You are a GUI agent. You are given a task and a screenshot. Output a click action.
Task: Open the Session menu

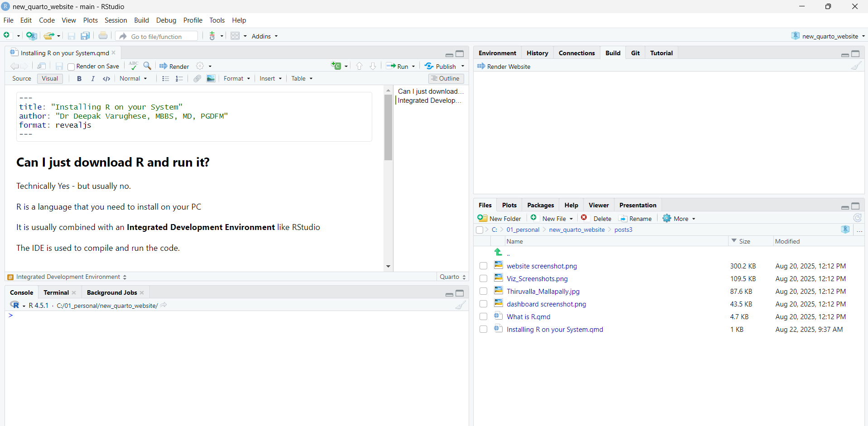click(115, 20)
